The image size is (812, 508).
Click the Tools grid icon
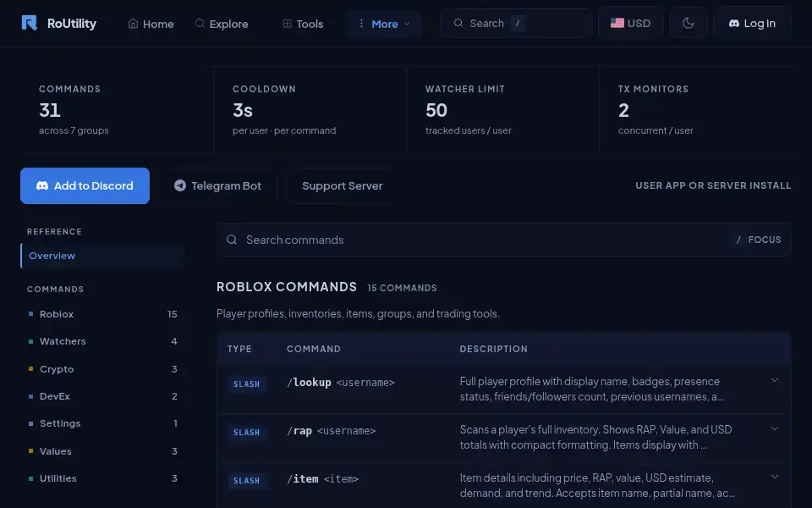click(287, 24)
